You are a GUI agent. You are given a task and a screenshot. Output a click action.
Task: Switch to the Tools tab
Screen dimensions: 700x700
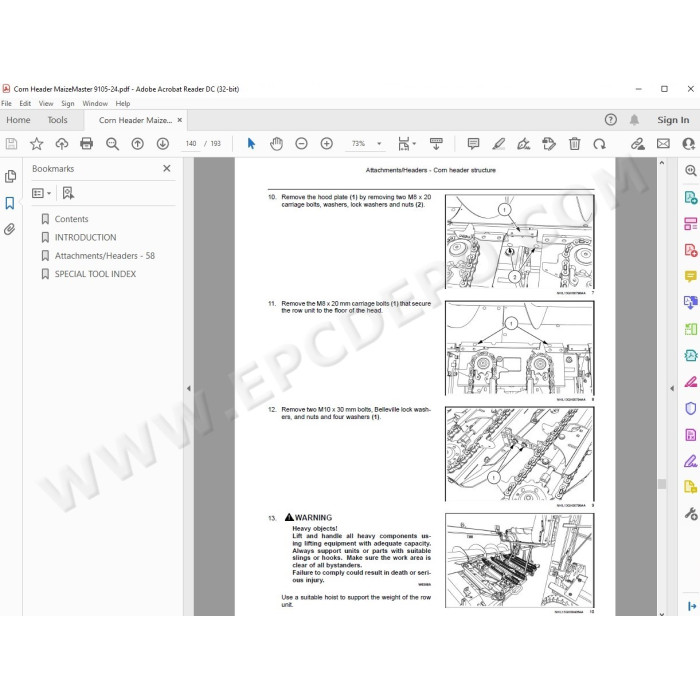pos(58,120)
